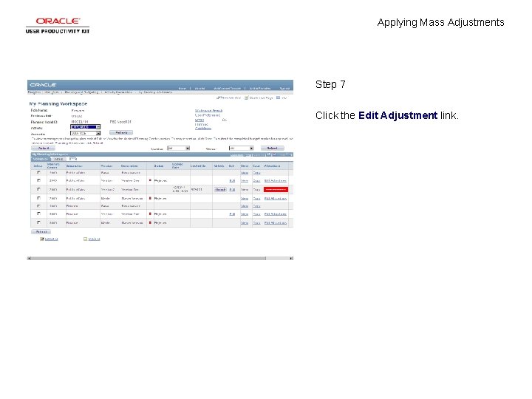Click Copy link in Finance Base row
532x399 pixels.
point(256,206)
